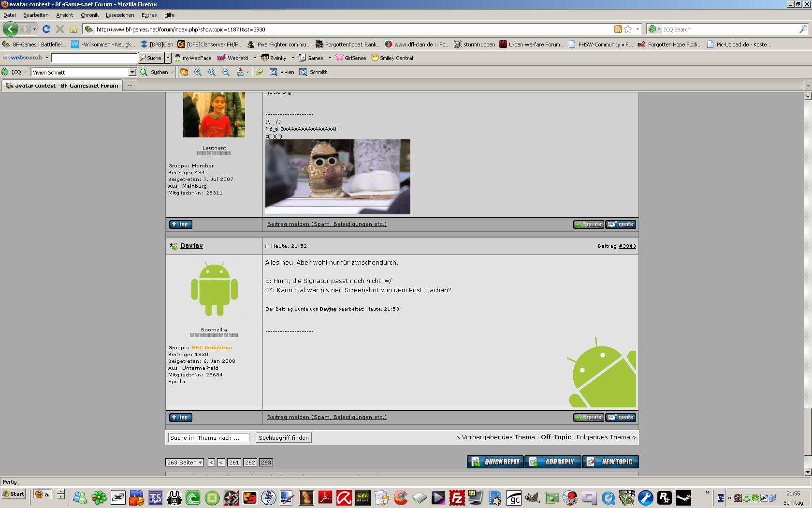Open the Chronik menu
Viewport: 812px width, 508px height.
pos(89,15)
